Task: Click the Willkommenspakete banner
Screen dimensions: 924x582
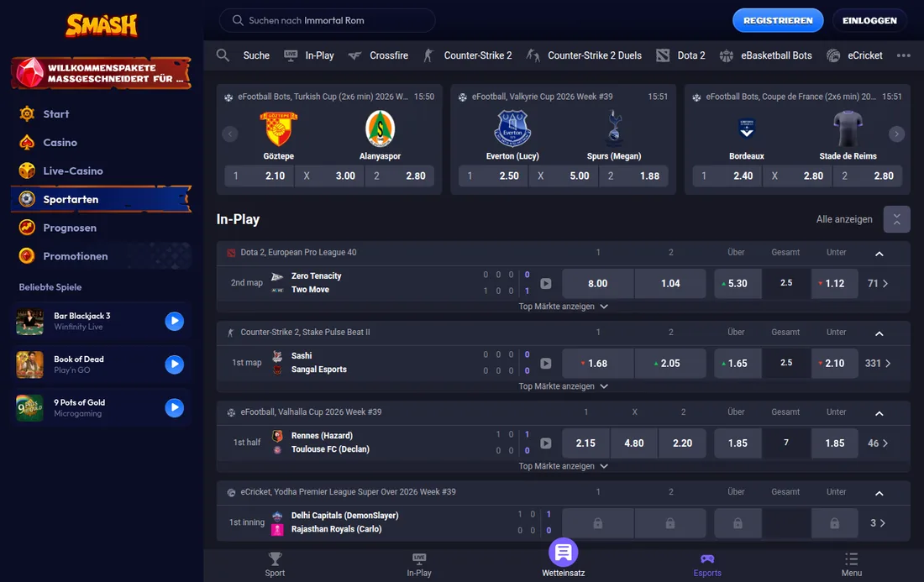Action: 102,73
